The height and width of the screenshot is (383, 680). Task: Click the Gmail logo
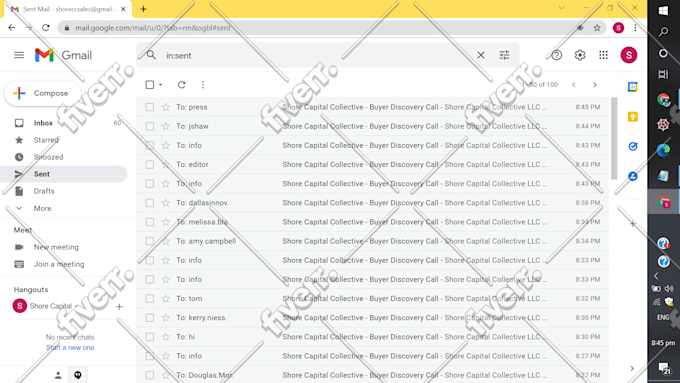(x=63, y=55)
